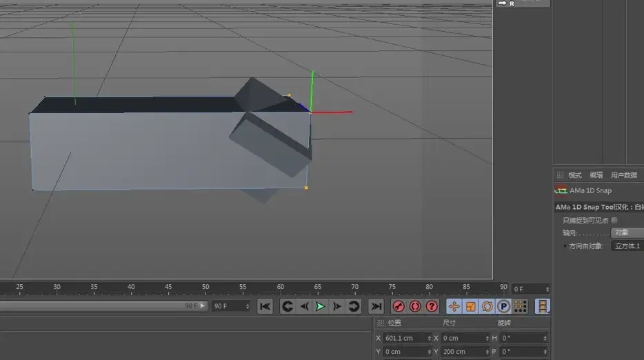Click the 旋转 column header
The height and width of the screenshot is (360, 644).
(x=504, y=323)
